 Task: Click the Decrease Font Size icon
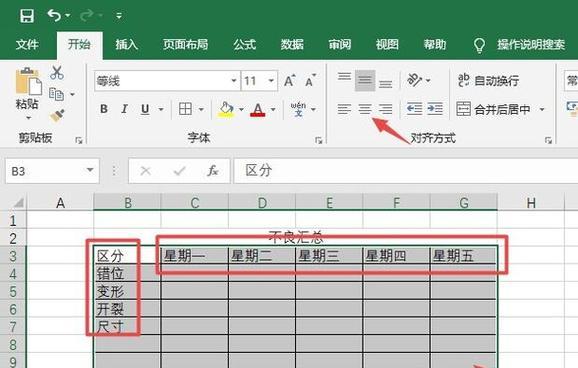coord(310,81)
